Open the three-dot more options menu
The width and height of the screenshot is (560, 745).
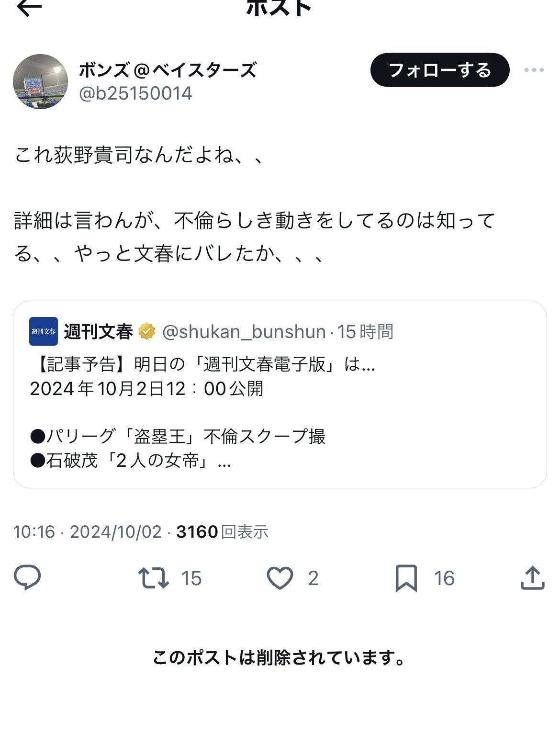tap(534, 70)
